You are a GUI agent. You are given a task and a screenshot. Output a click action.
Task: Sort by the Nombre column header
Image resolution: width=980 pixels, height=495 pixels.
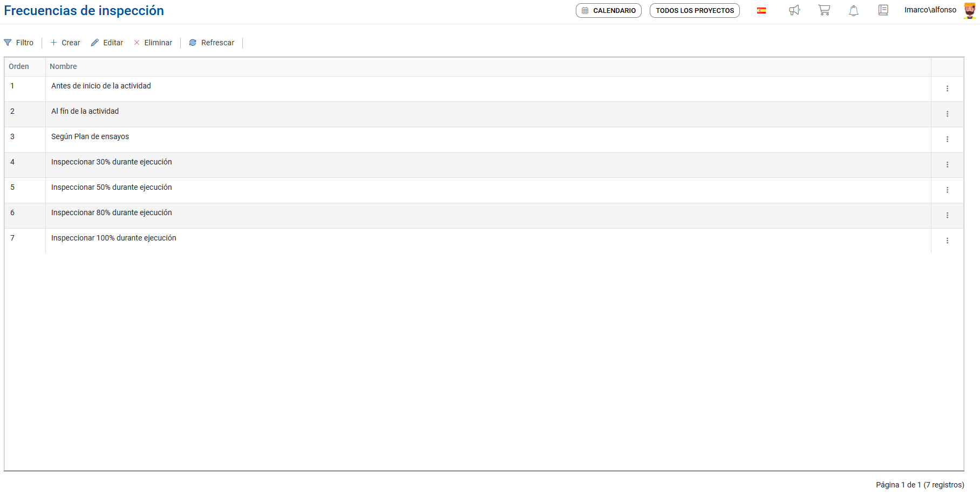(63, 66)
